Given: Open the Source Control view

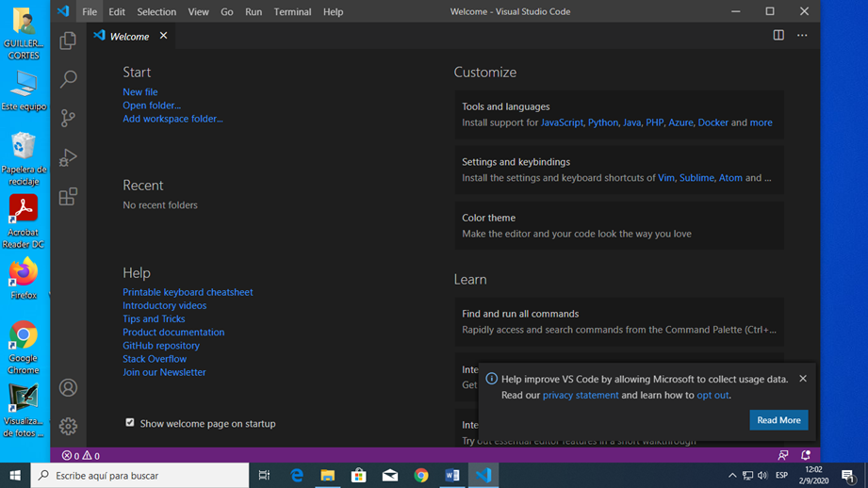Looking at the screenshot, I should point(68,118).
